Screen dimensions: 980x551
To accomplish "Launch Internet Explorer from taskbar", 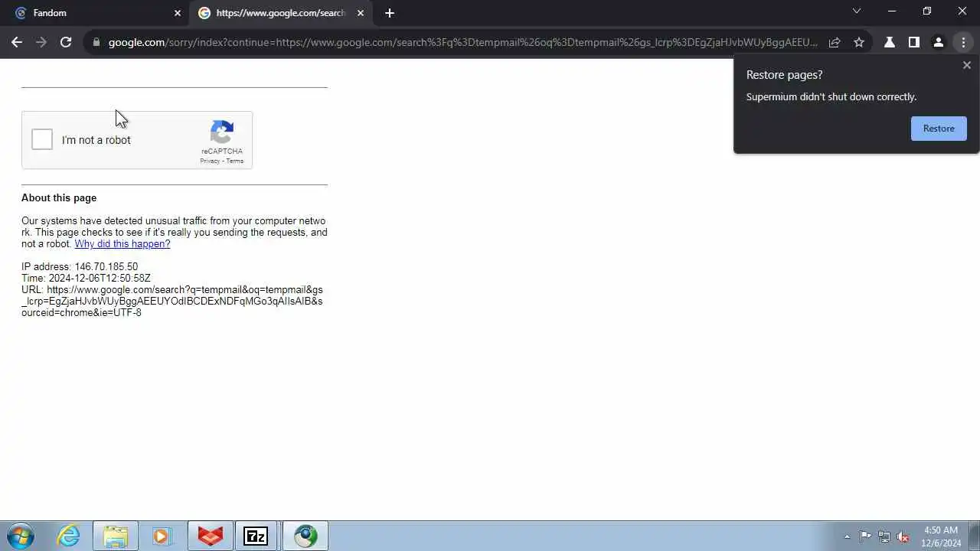I will coord(69,536).
